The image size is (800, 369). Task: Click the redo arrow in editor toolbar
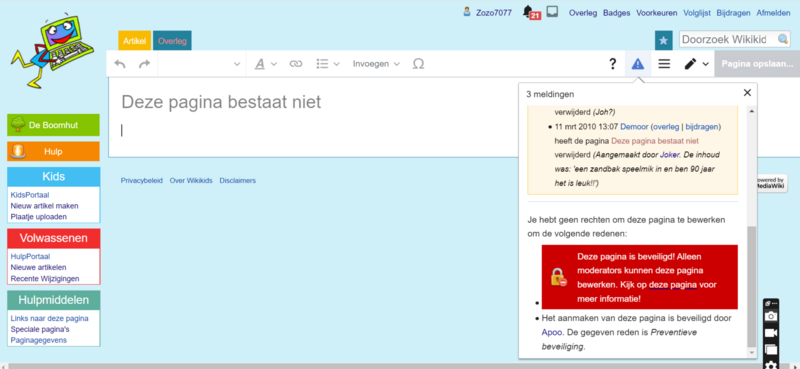(145, 64)
